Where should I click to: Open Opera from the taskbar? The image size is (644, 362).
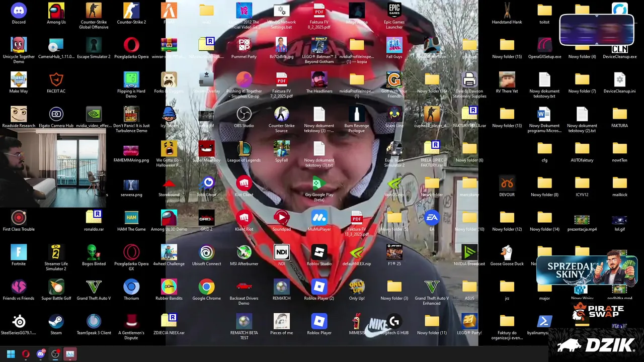(x=26, y=354)
